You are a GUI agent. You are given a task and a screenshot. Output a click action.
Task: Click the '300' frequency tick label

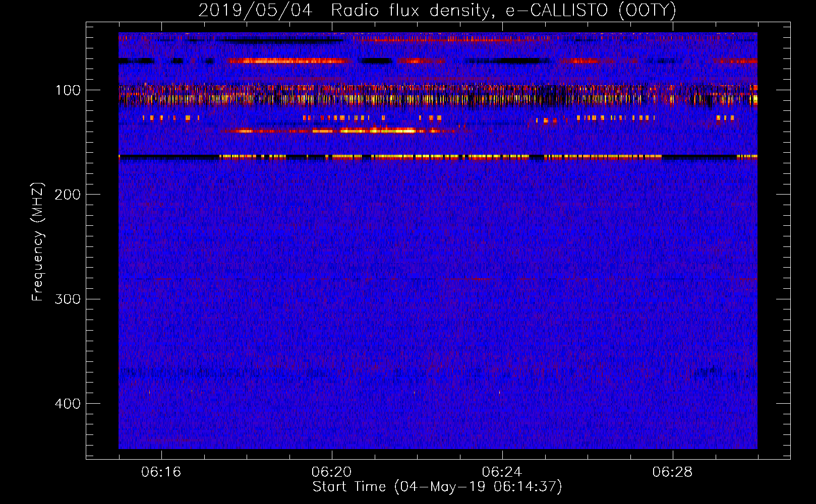[68, 299]
